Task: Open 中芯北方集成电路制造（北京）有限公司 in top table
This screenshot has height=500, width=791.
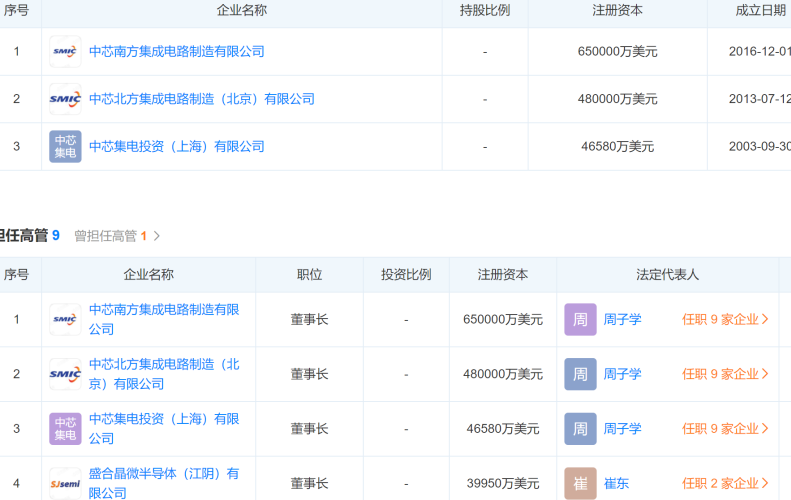Action: pos(202,99)
